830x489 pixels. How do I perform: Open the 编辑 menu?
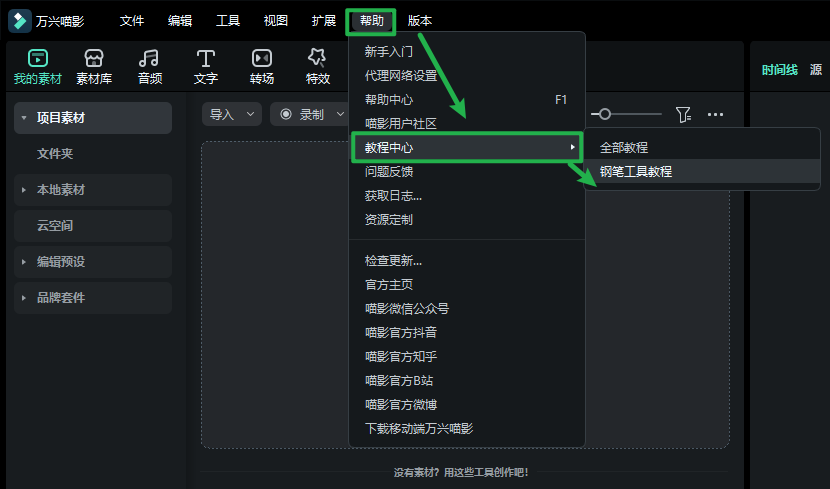pyautogui.click(x=180, y=21)
